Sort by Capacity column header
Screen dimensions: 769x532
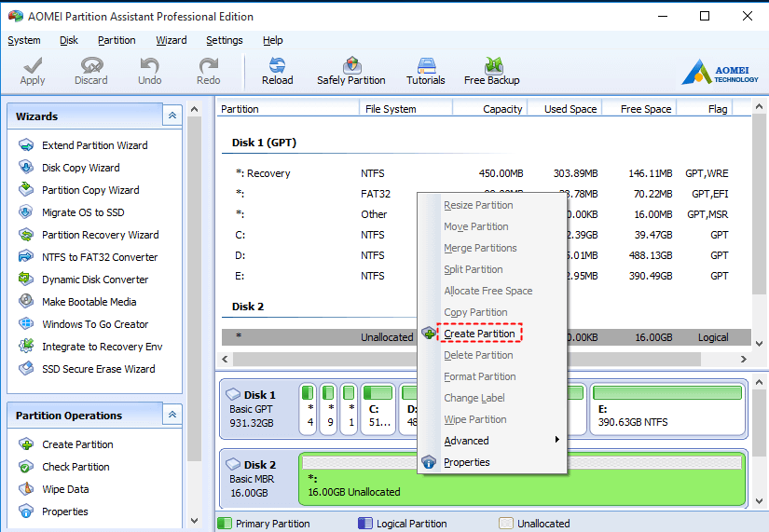tap(490, 109)
